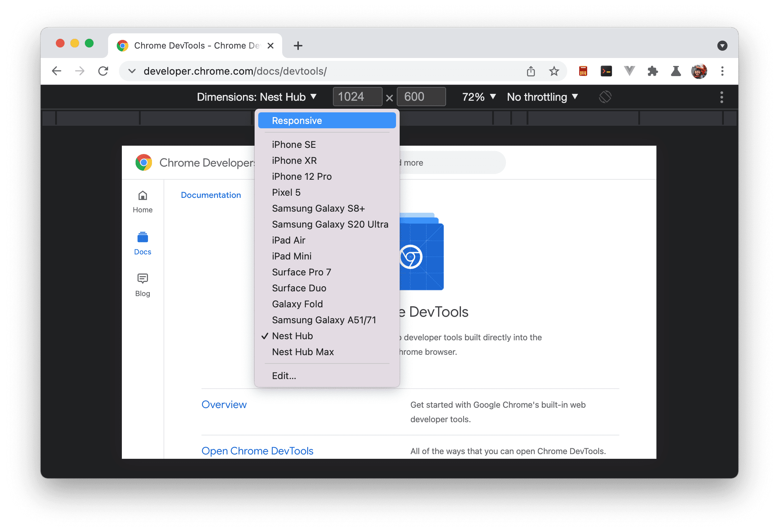
Task: Expand the zoom percentage 72% dropdown
Action: pyautogui.click(x=477, y=97)
